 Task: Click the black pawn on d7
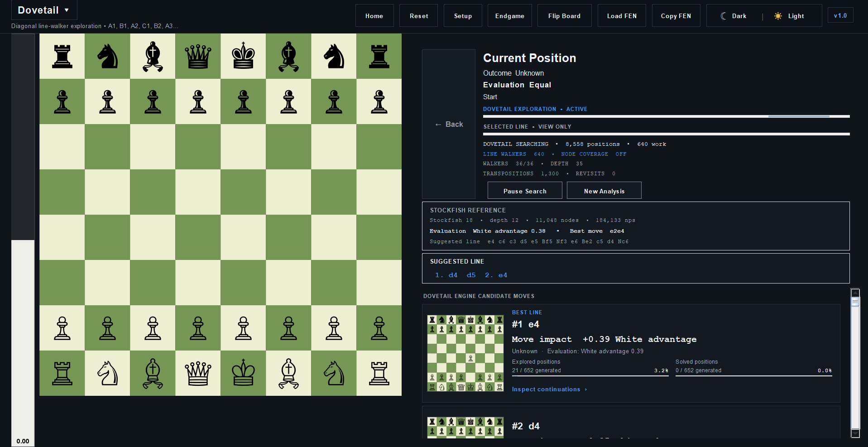[198, 101]
